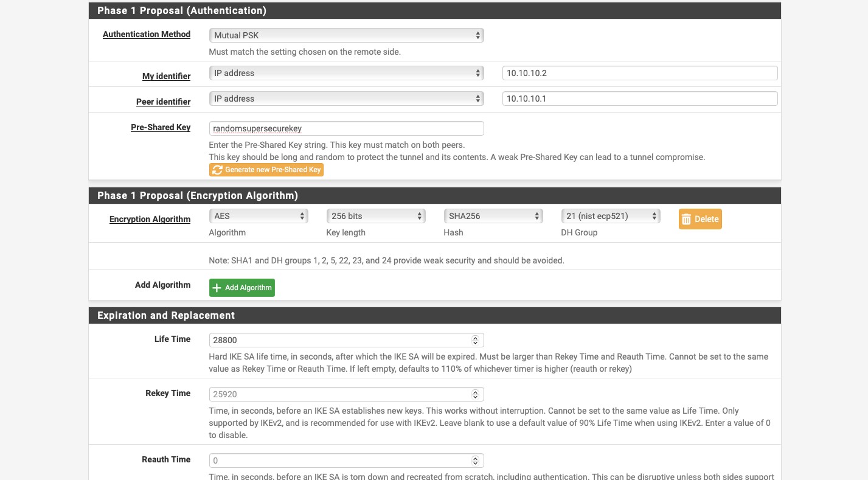The image size is (868, 480).
Task: Click the Peer identifier value field 10.10.10.1
Action: [x=639, y=99]
